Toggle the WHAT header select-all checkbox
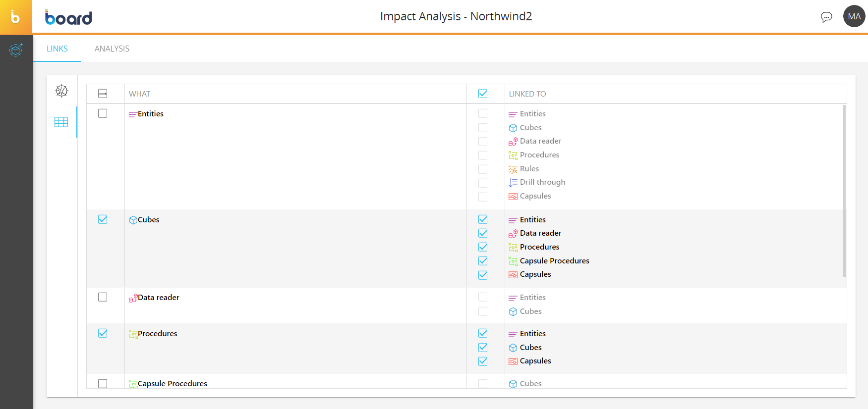This screenshot has height=409, width=868. 103,94
